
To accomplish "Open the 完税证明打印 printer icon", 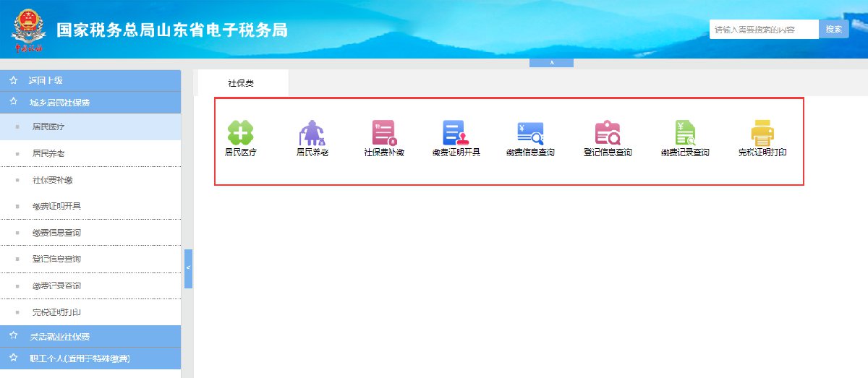I will click(762, 133).
